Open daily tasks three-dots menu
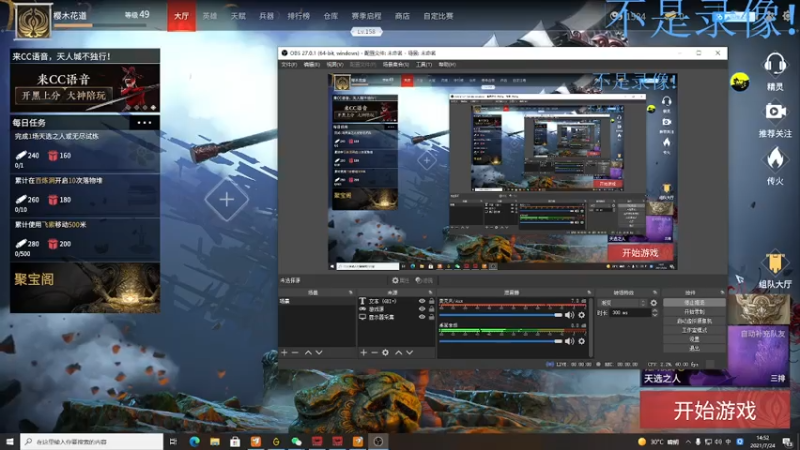800x450 pixels. (144, 122)
